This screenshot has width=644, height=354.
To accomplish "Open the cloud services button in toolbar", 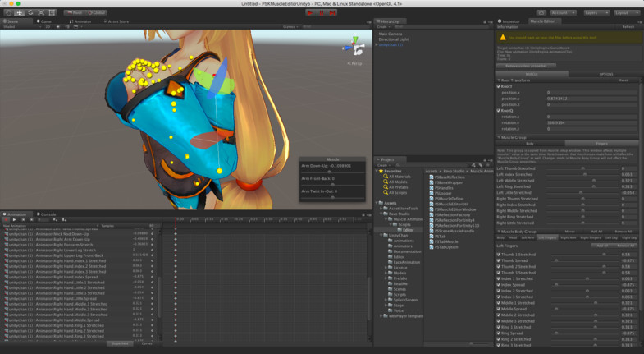I will 541,13.
